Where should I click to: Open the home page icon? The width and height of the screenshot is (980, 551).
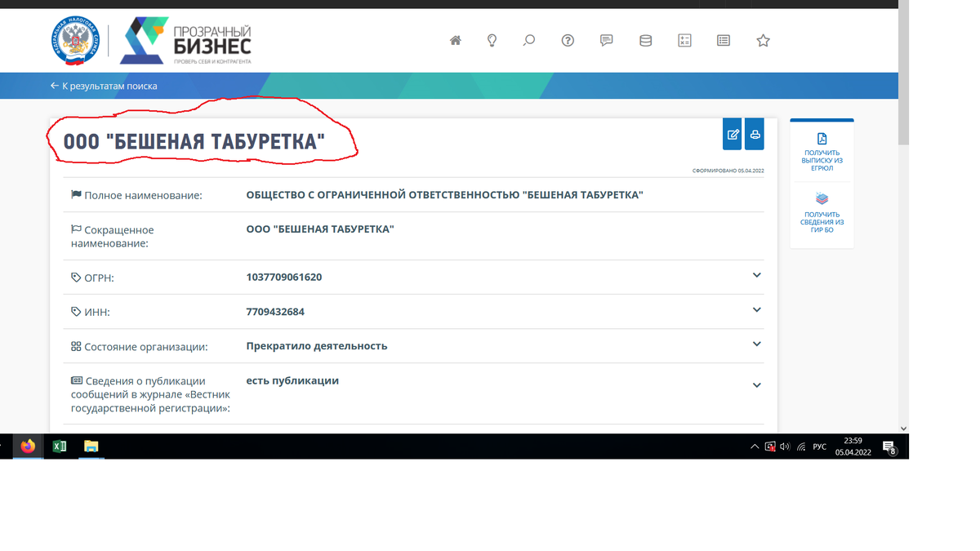click(x=456, y=40)
